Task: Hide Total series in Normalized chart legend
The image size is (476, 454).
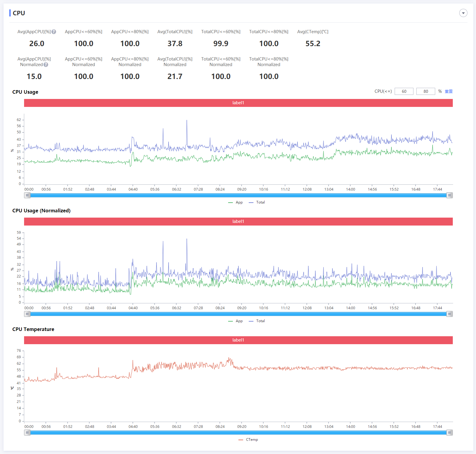Action: pos(257,321)
